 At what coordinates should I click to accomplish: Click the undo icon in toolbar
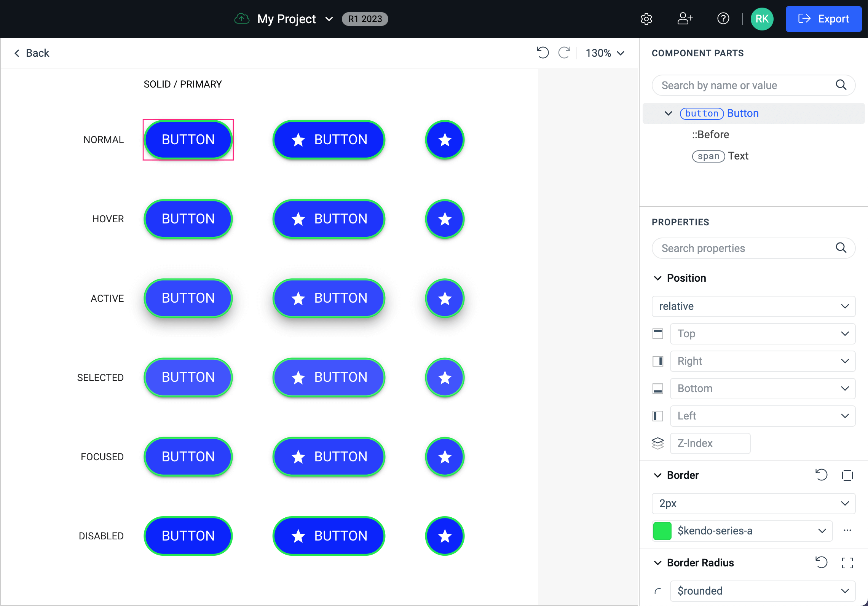pos(543,53)
